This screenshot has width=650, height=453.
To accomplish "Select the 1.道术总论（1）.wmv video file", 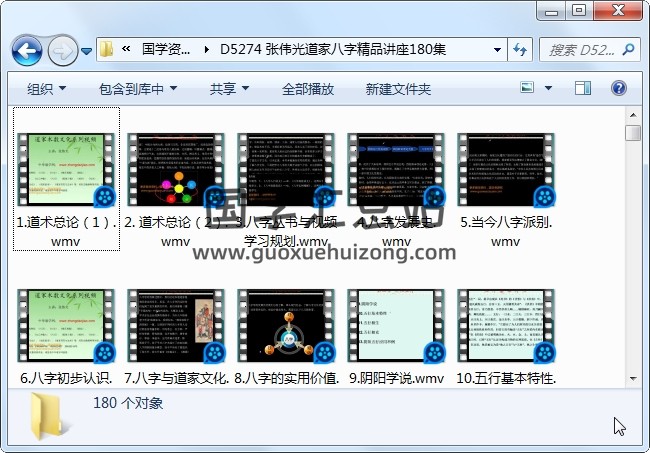I will [67, 180].
